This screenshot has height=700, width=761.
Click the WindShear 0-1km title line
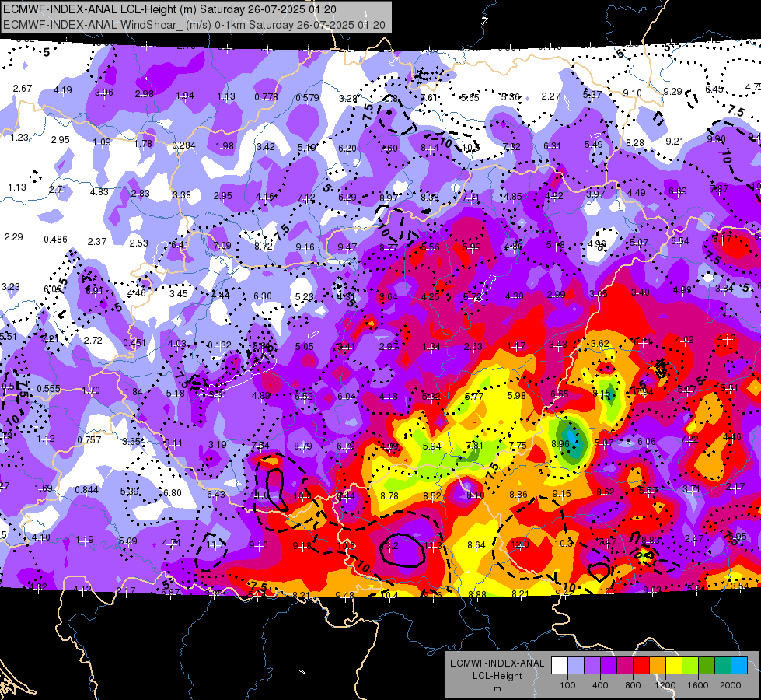[x=194, y=25]
